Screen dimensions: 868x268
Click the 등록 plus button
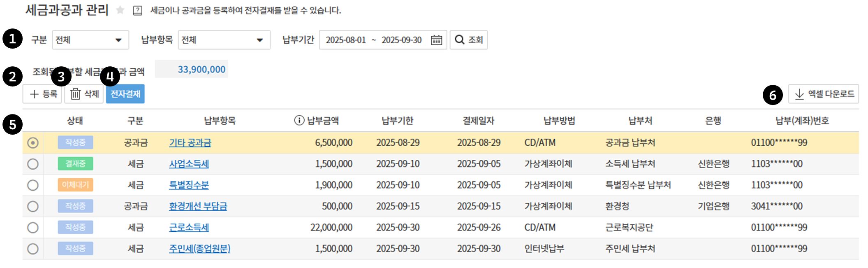pos(43,94)
